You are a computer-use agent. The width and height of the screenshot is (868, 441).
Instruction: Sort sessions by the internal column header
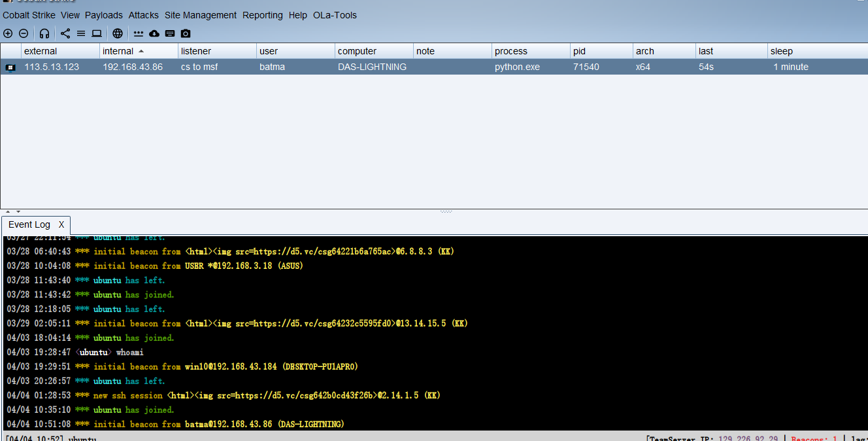point(139,51)
